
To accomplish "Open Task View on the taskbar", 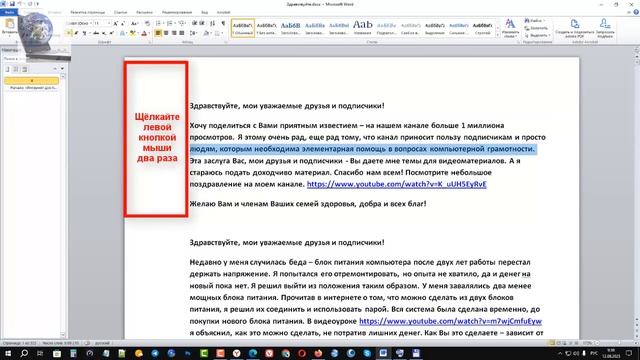I will pos(40,353).
